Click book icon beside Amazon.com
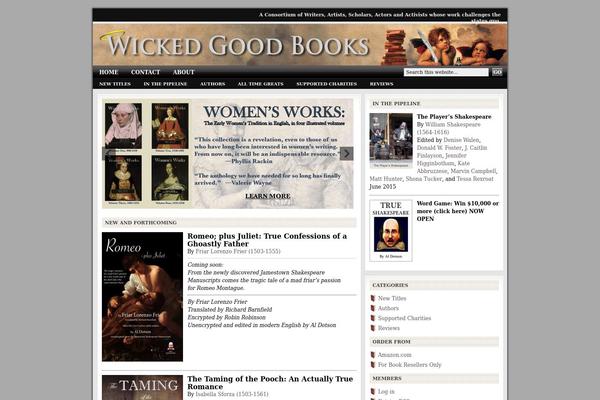Screen dimensions: 600x400 (x=373, y=355)
